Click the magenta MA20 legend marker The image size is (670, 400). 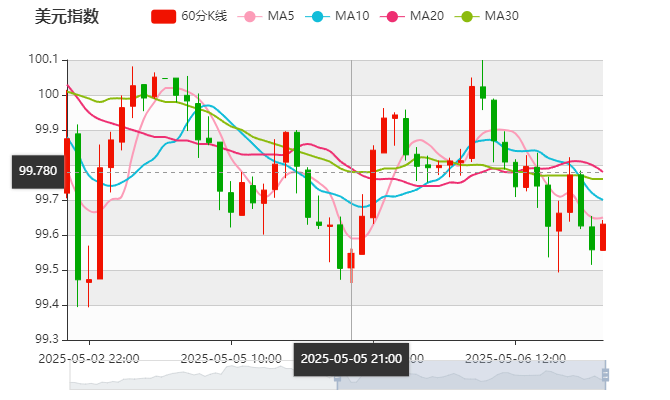[391, 17]
